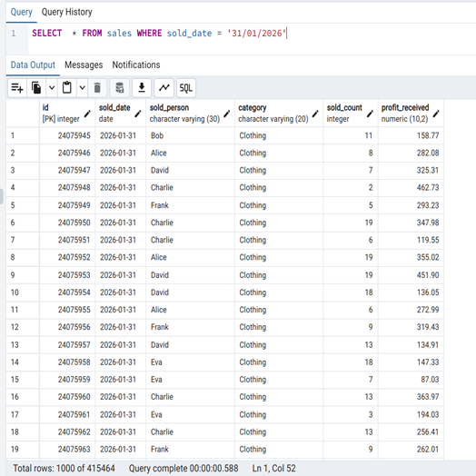Open the copy options dropdown arrow

52,88
